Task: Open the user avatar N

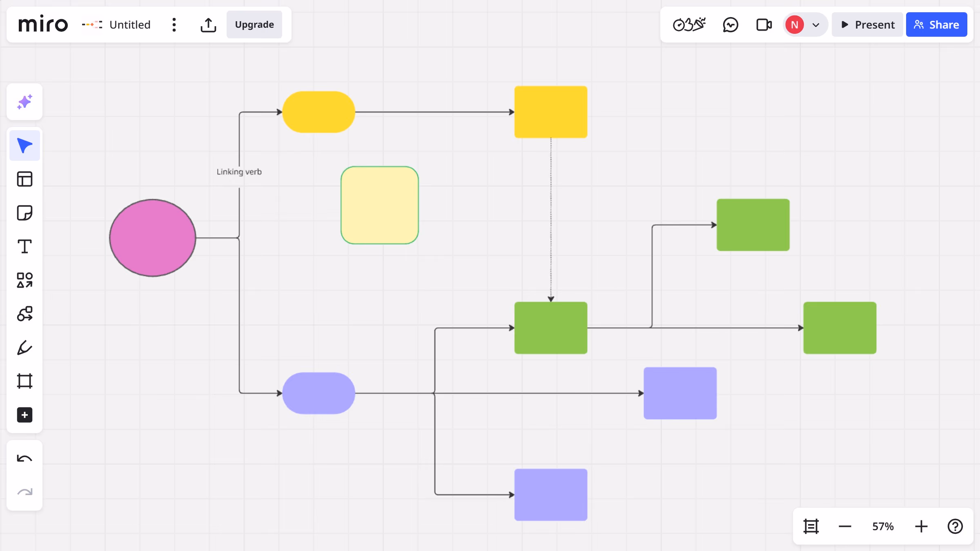Action: tap(795, 24)
